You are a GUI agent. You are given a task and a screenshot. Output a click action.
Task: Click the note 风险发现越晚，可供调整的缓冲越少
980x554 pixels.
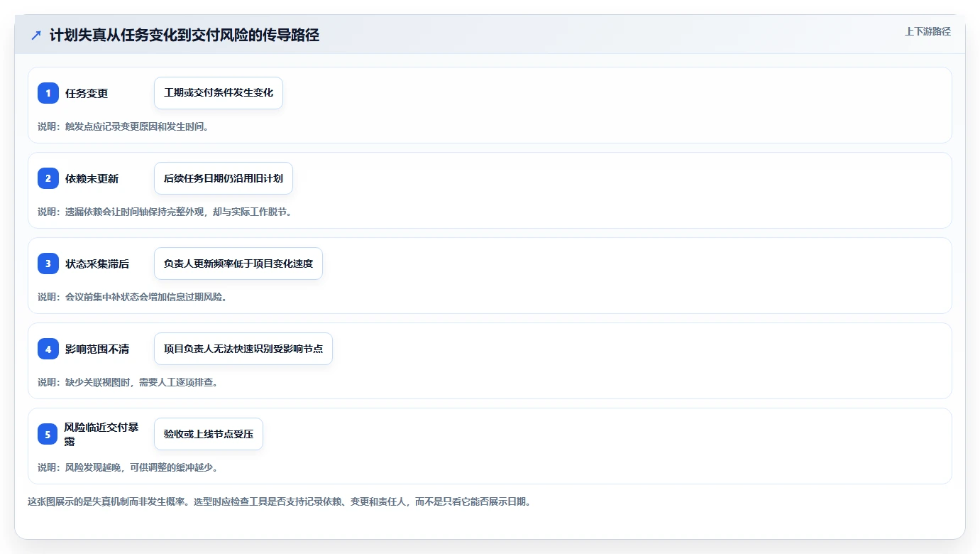(x=128, y=467)
